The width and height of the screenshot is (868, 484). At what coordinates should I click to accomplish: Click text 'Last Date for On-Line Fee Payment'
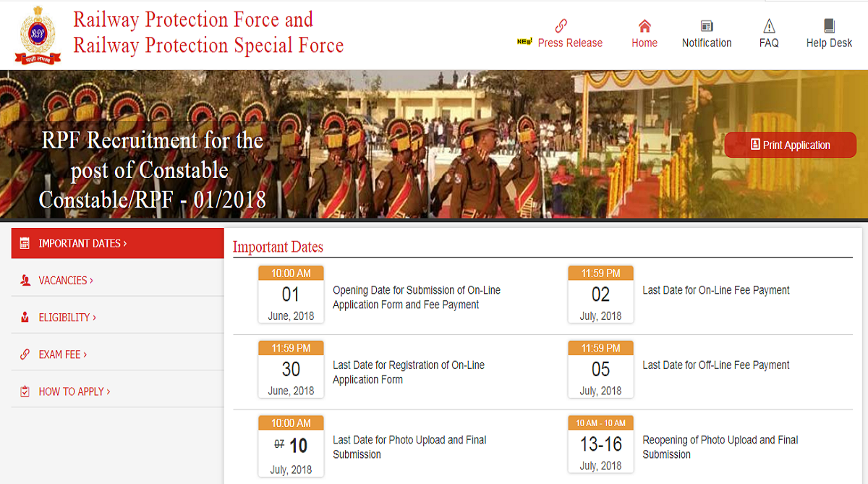716,290
